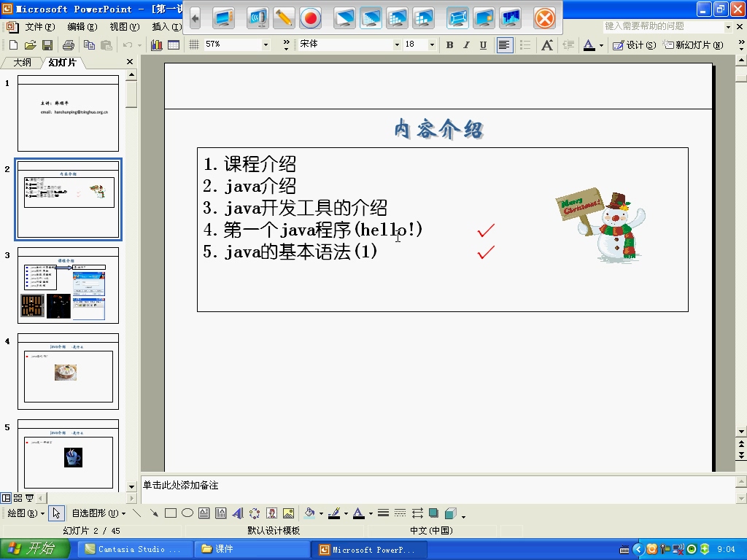Open the 插入 (Insert) menu
The image size is (747, 560).
(167, 27)
